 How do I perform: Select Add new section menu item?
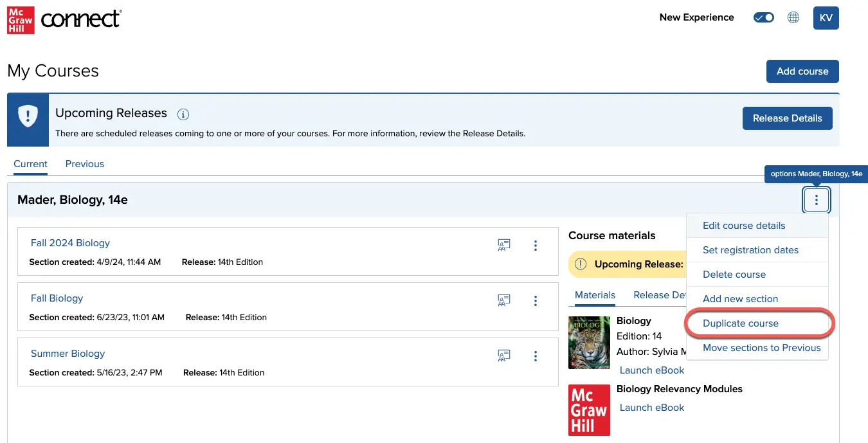click(x=757, y=299)
